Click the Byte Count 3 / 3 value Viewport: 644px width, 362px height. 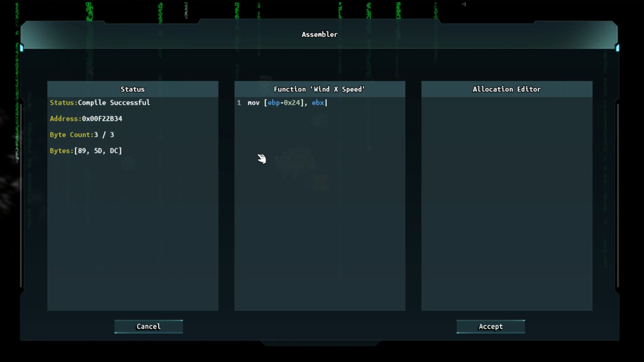[104, 135]
